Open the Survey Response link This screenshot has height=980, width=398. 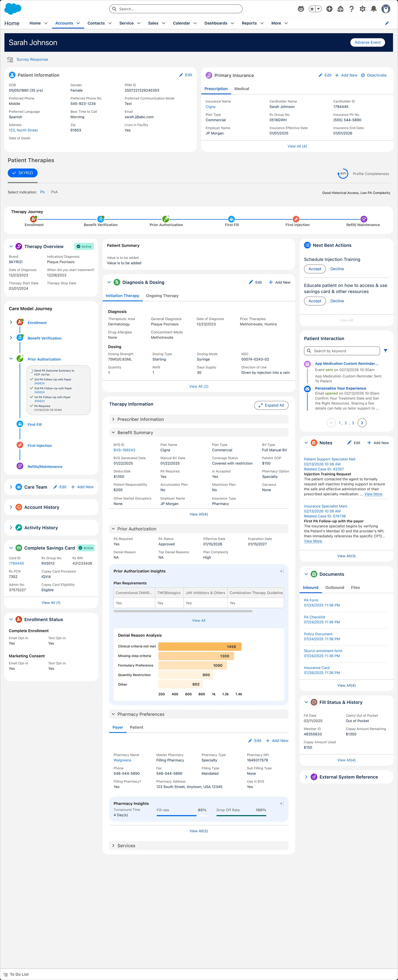click(32, 59)
